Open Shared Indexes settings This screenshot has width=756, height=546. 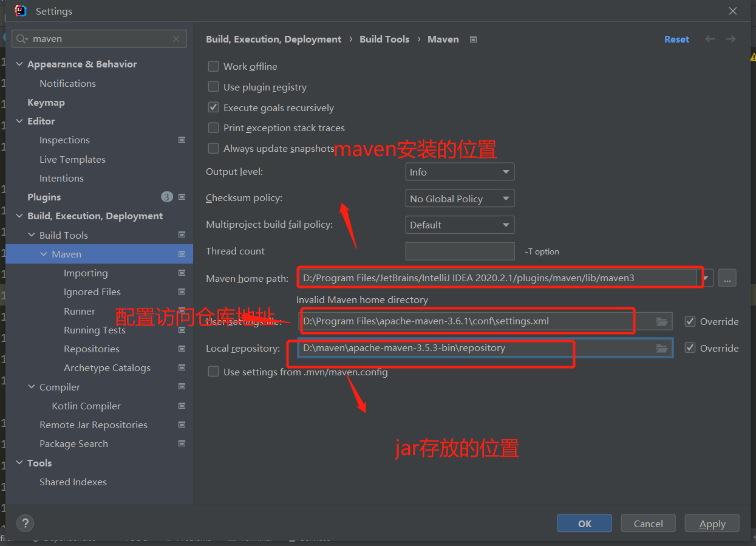(73, 482)
